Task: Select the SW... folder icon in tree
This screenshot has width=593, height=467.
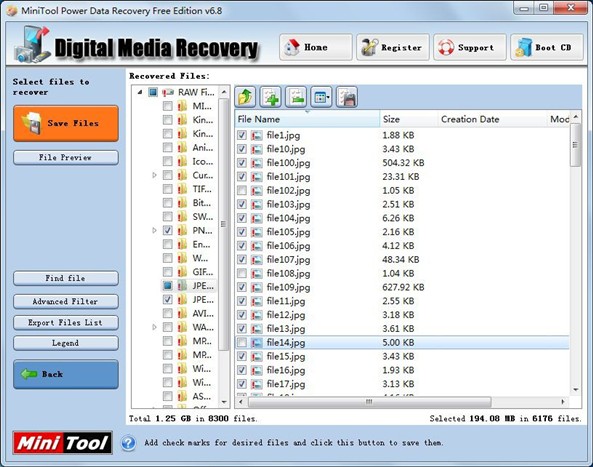Action: coord(182,216)
